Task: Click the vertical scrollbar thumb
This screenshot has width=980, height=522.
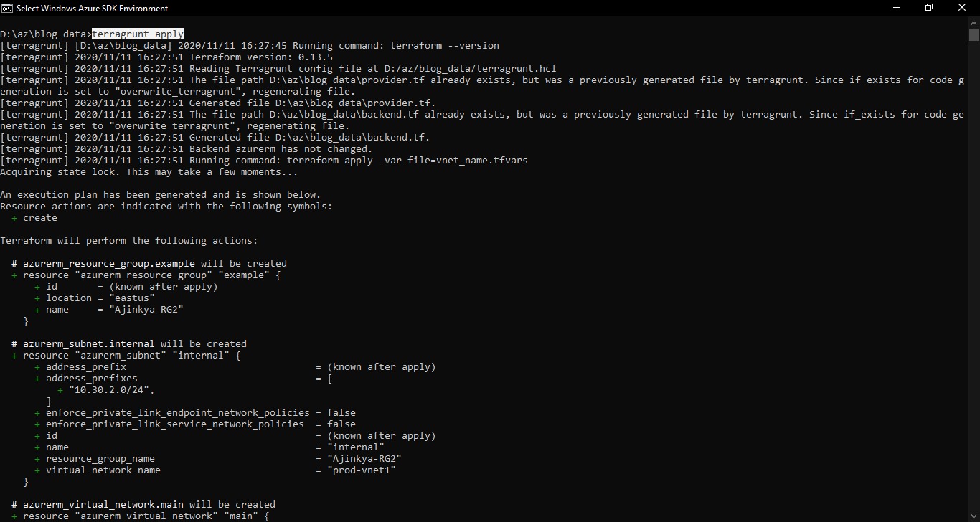Action: (x=974, y=35)
